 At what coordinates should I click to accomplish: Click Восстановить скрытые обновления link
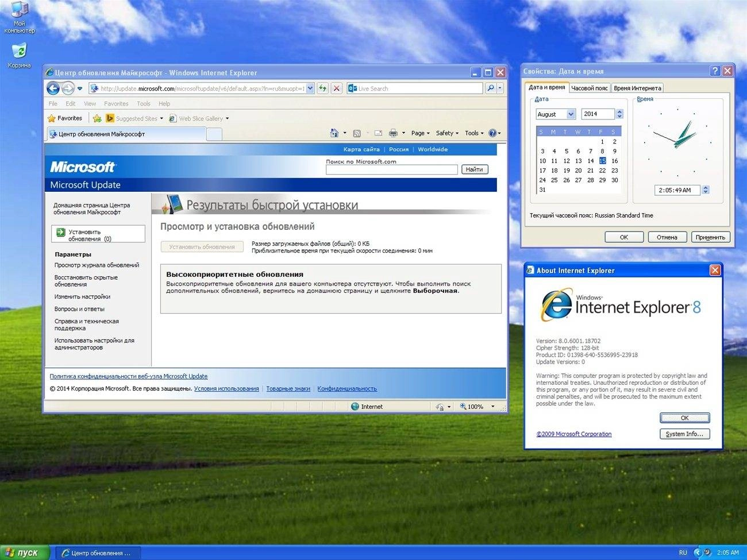coord(86,281)
